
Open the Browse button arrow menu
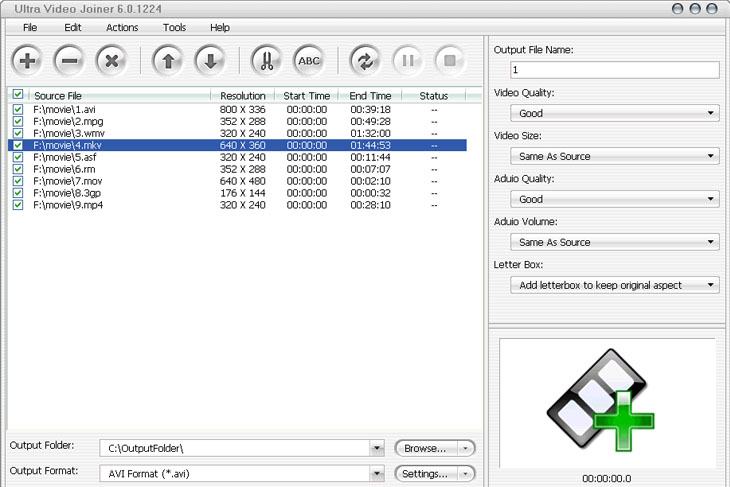point(465,448)
